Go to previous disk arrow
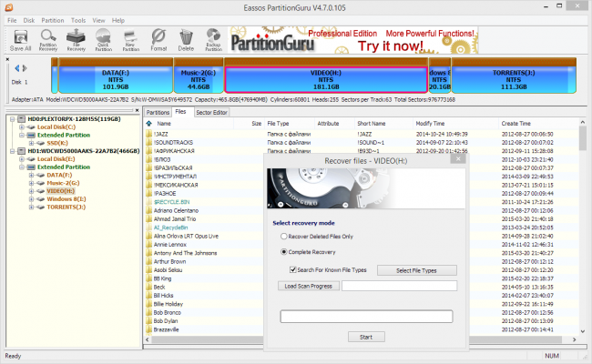This screenshot has width=592, height=364. [16, 68]
